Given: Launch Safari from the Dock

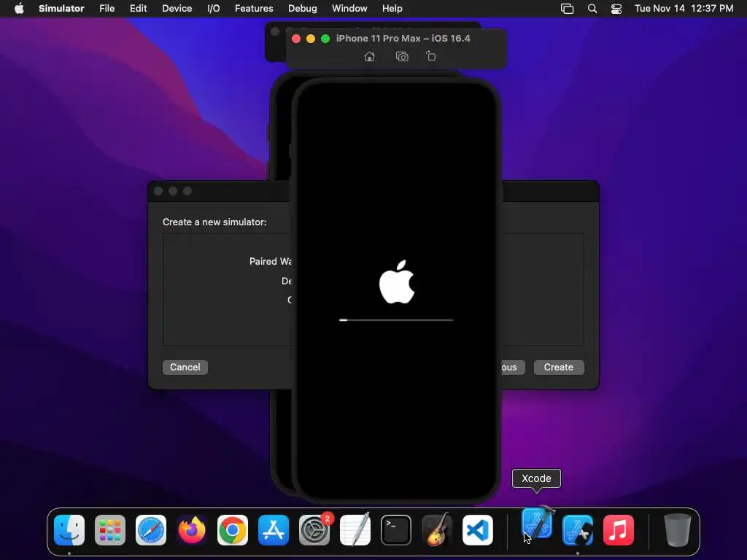Looking at the screenshot, I should pyautogui.click(x=151, y=530).
